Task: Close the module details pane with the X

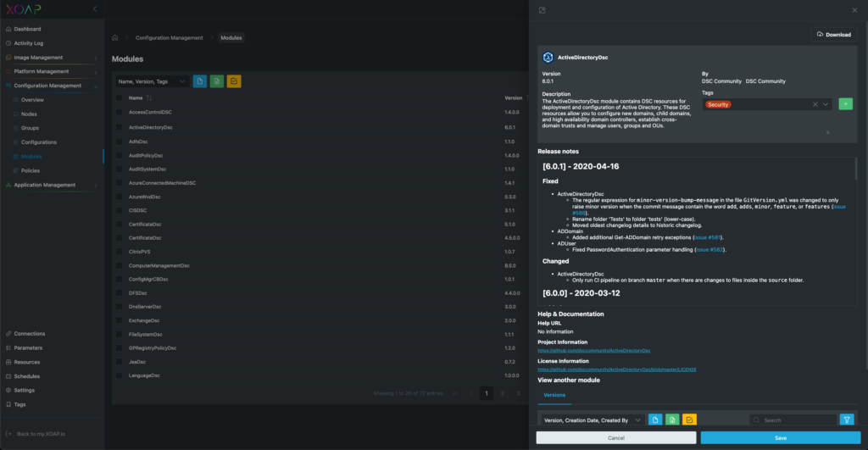Action: click(x=854, y=10)
